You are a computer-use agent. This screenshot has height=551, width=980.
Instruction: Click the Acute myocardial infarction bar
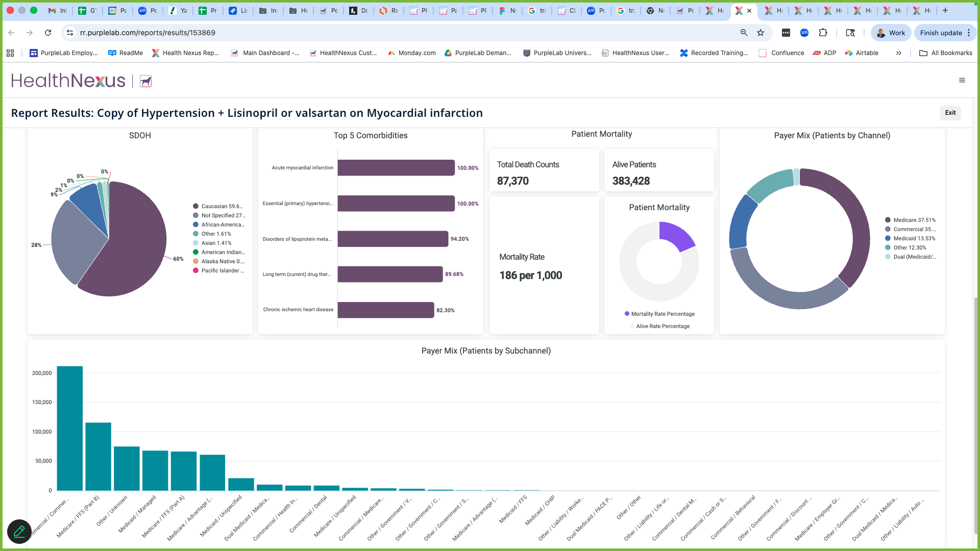coord(396,168)
